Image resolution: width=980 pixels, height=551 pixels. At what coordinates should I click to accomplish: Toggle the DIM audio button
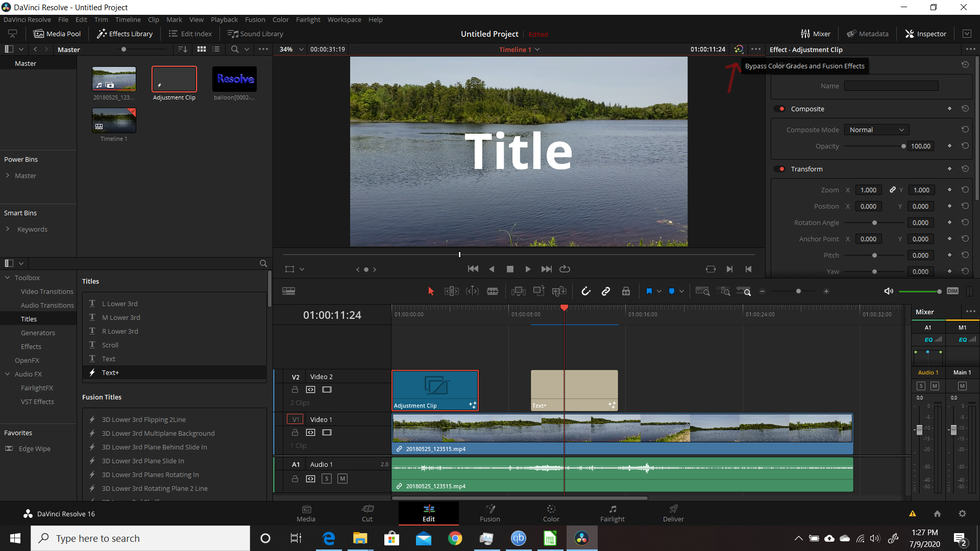coord(952,291)
